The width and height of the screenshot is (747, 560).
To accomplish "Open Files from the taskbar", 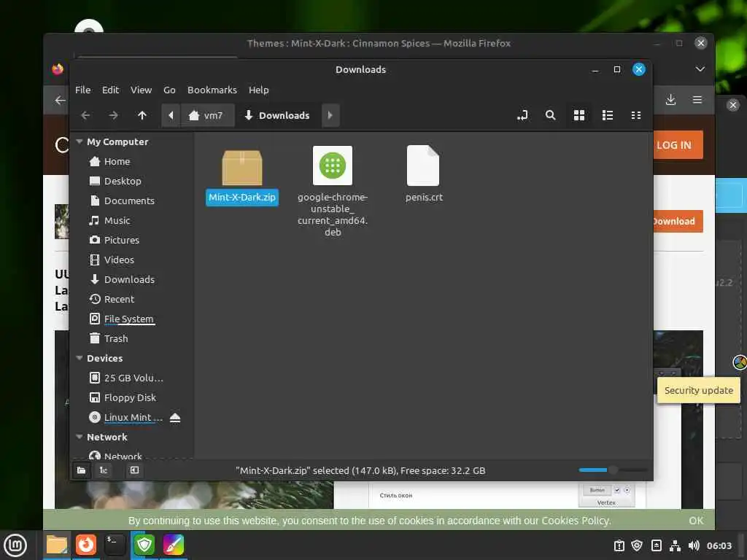I will pos(57,545).
